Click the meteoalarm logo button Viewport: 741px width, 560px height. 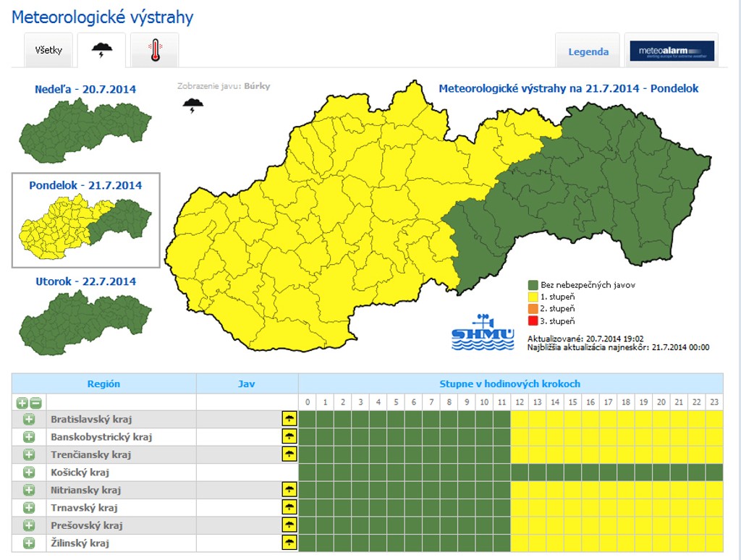[x=672, y=51]
